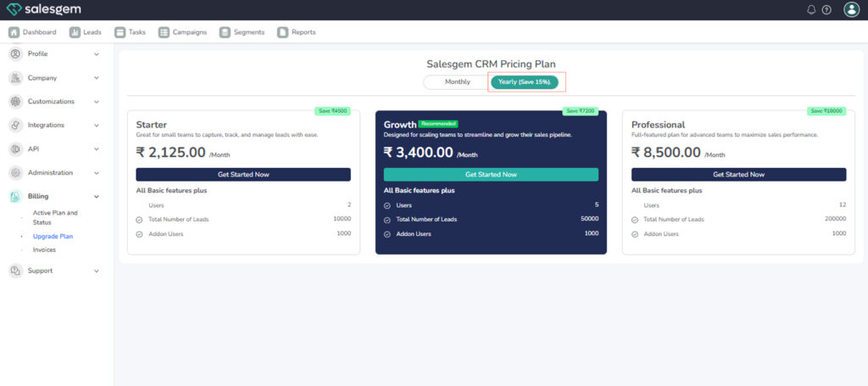This screenshot has width=868, height=386.
Task: Open the Invoices link under Billing
Action: [x=44, y=250]
